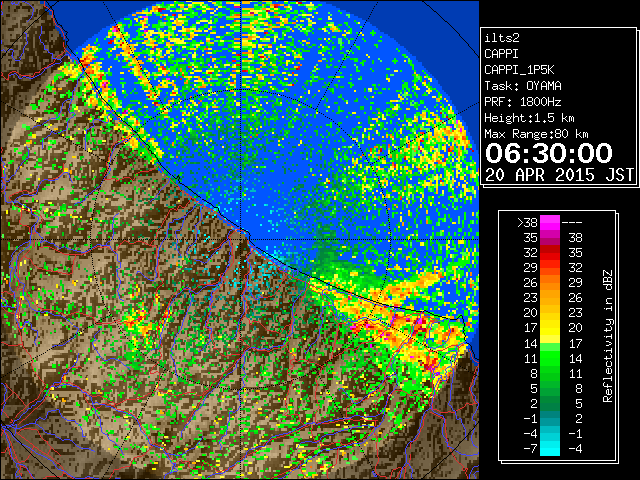Click the '-4' value at legend bottom right

pos(575,448)
